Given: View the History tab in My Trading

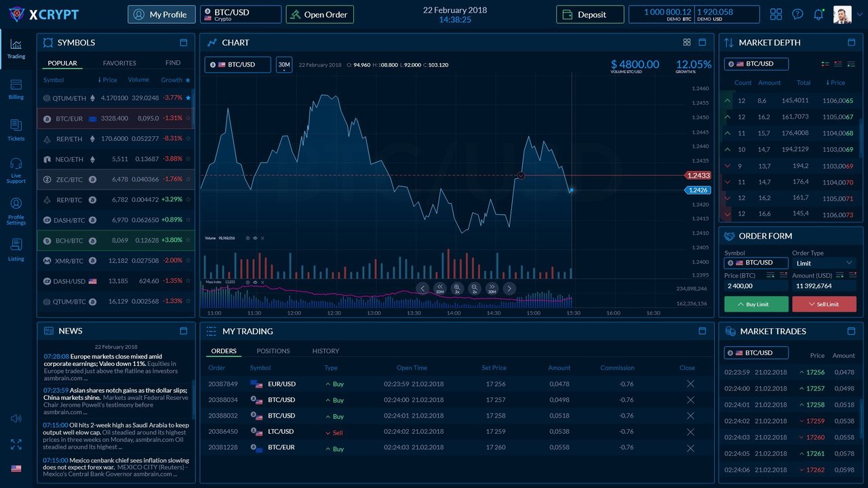Looking at the screenshot, I should 325,351.
